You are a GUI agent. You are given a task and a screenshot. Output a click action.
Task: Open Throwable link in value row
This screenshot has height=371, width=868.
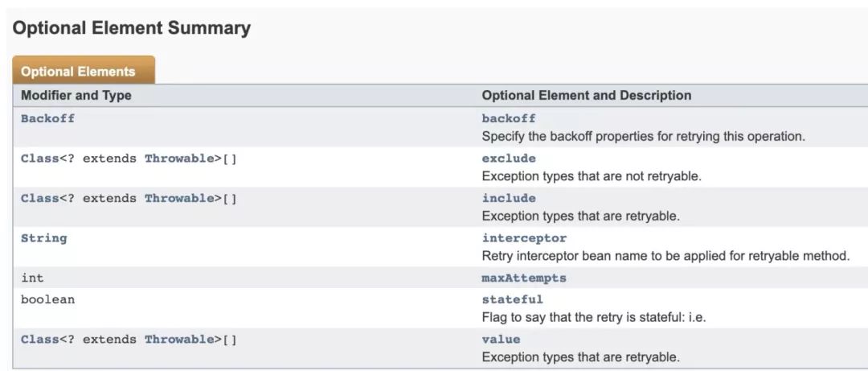coord(178,340)
